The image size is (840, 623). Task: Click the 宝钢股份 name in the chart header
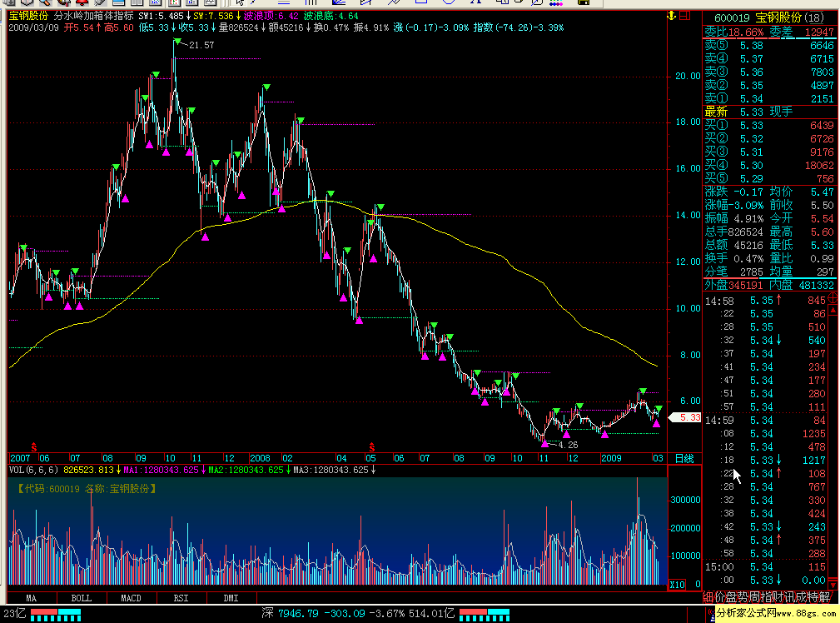click(x=28, y=16)
